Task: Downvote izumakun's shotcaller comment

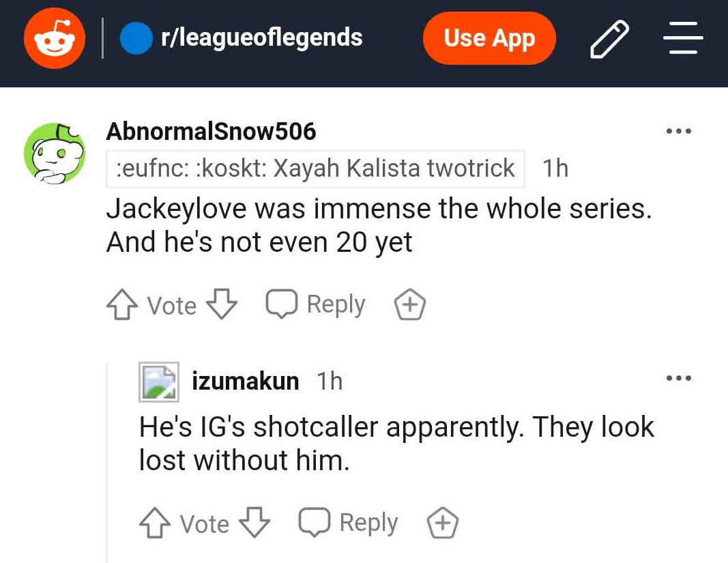Action: 254,523
